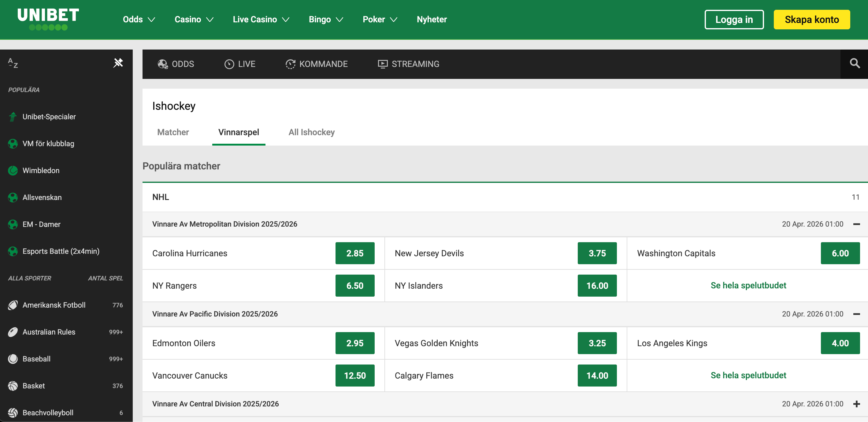This screenshot has height=422, width=868.
Task: Click the Amerikansk Fotboll ball icon
Action: (x=13, y=305)
